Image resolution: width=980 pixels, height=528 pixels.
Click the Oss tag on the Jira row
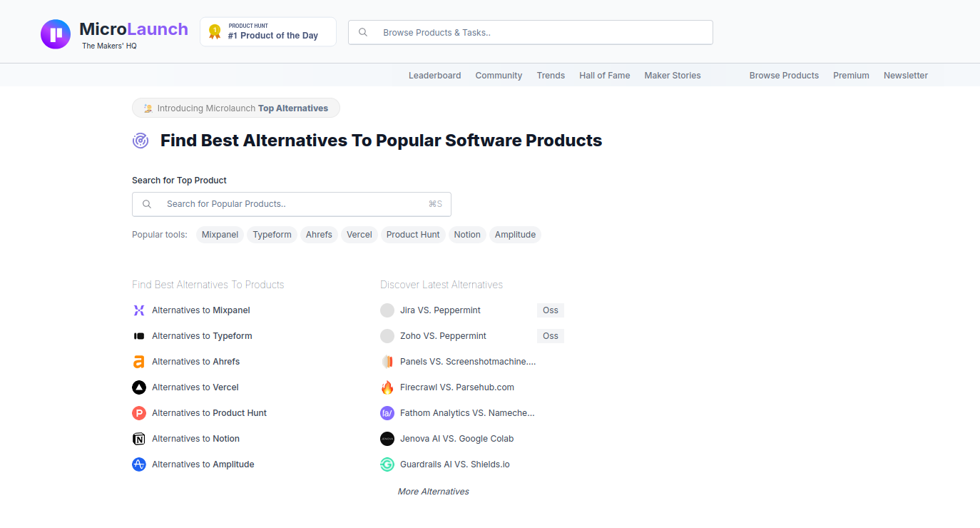(x=551, y=310)
